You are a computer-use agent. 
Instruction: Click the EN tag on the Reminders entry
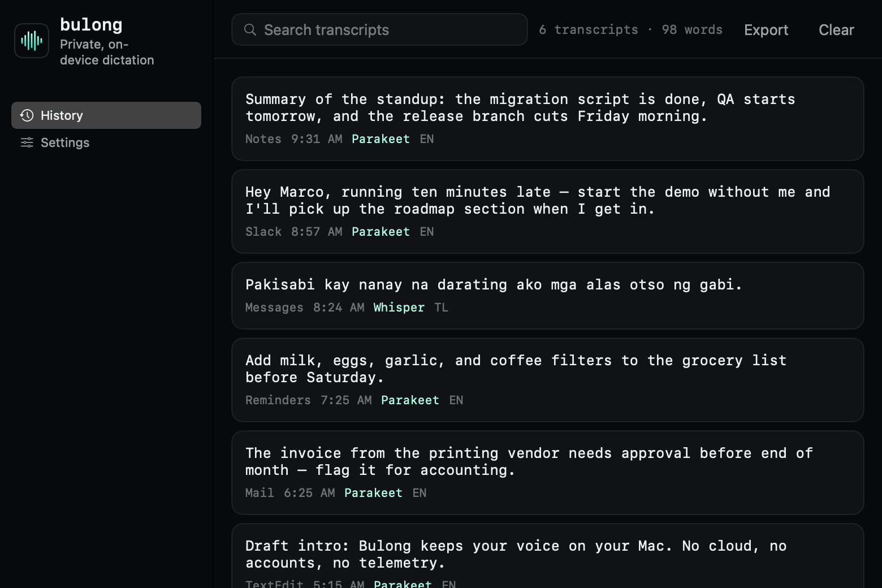click(456, 400)
